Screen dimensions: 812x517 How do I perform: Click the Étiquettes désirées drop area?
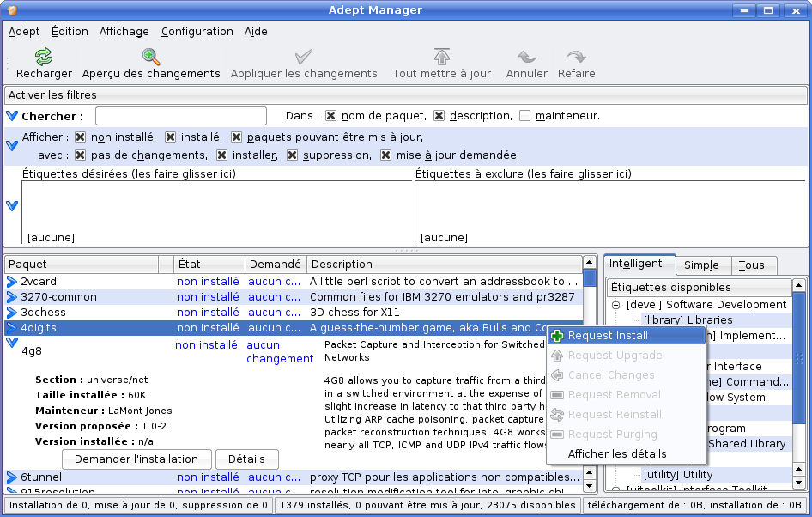216,212
